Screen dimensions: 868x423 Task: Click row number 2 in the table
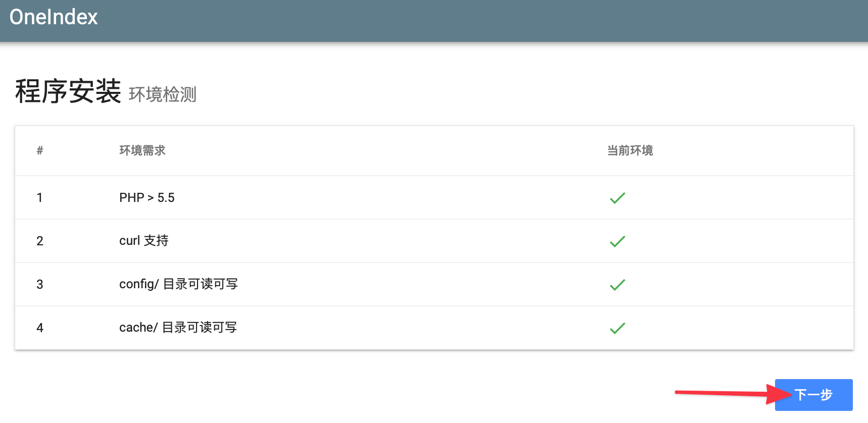coord(40,241)
